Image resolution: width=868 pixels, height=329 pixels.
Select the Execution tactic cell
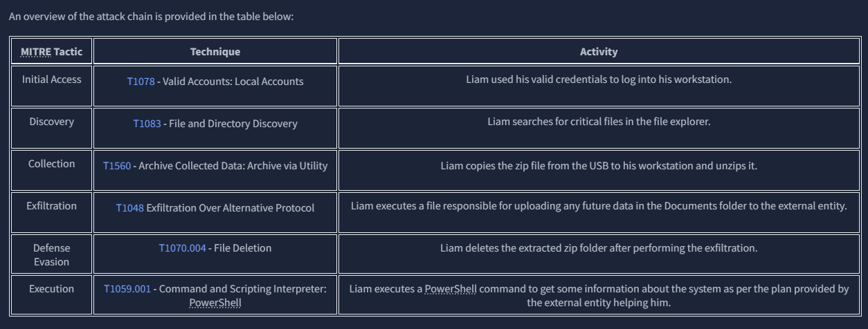(51, 289)
